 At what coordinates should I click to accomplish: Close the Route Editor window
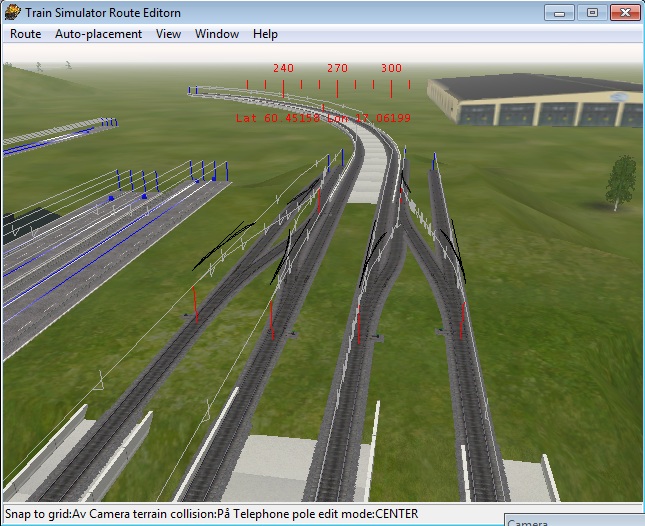coord(626,12)
